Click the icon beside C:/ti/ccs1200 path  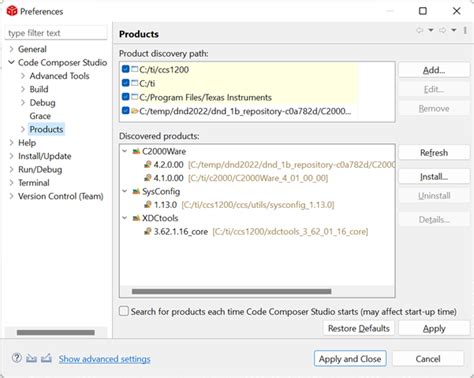(x=134, y=69)
